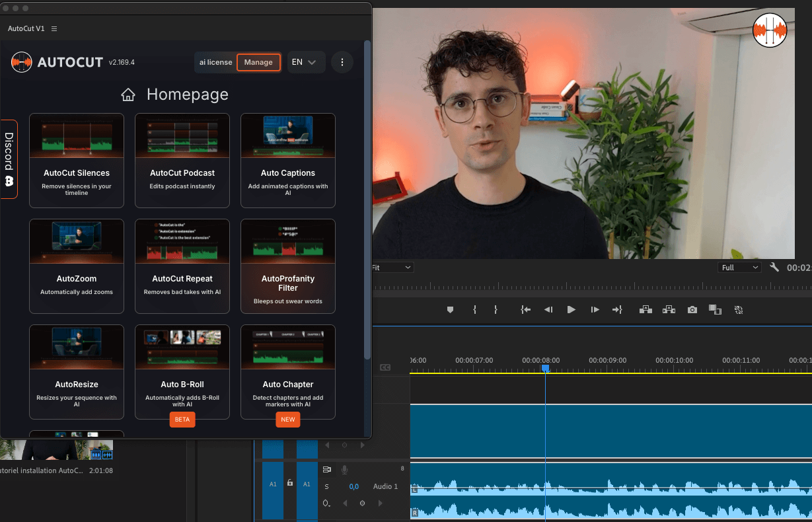Click the blue playhead on timeline ruler

click(545, 368)
